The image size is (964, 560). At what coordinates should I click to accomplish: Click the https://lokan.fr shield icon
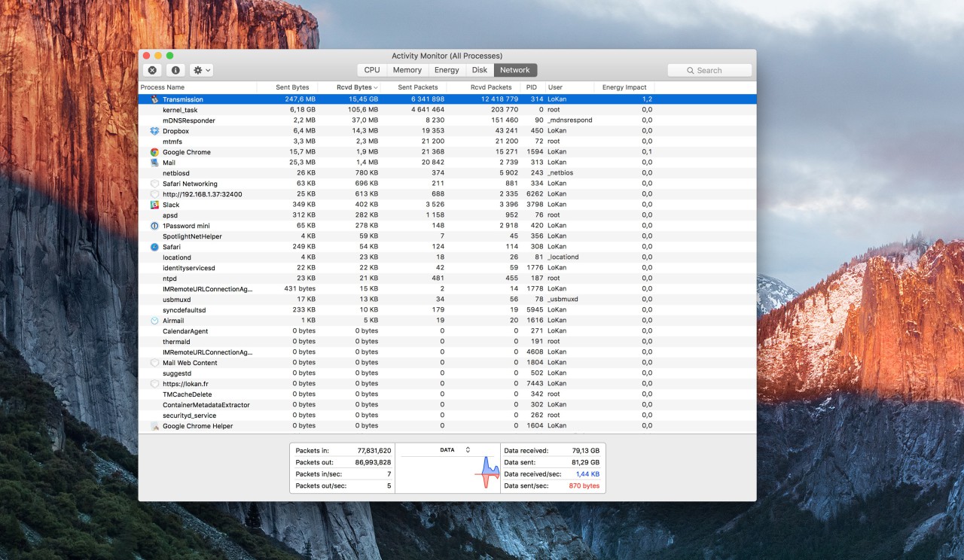154,384
